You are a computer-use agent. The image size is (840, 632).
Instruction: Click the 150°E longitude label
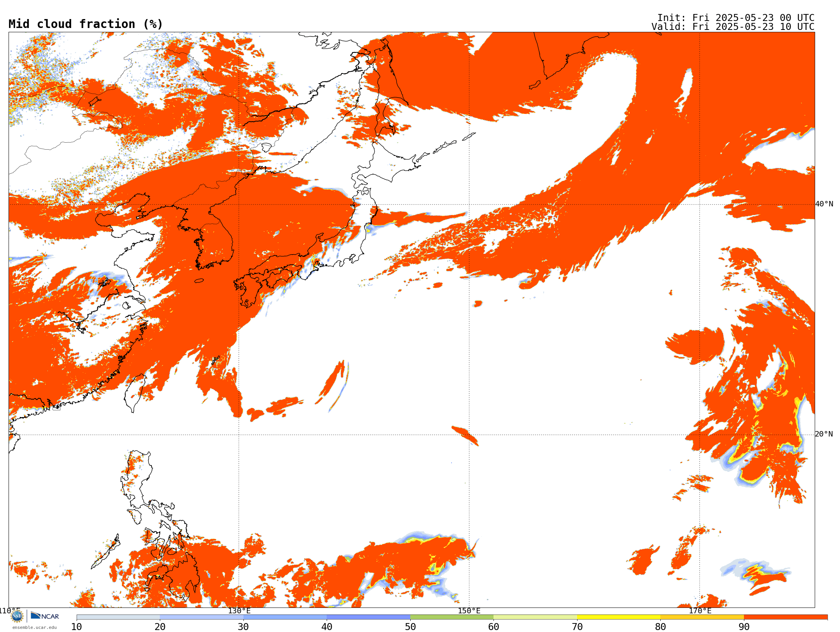(469, 611)
